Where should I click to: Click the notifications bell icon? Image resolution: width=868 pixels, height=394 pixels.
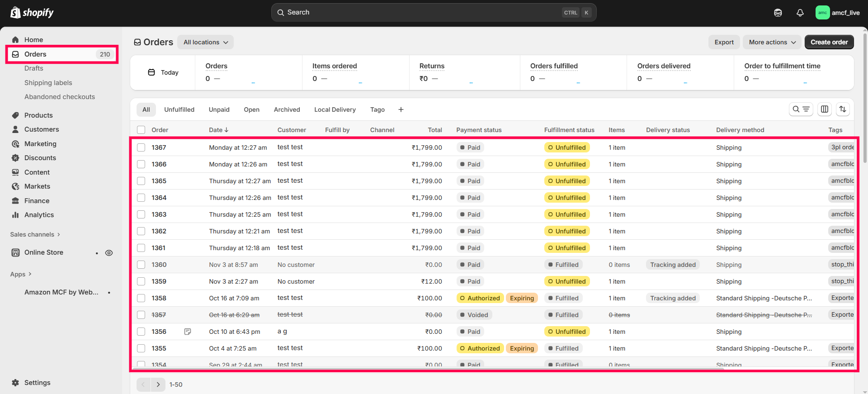[x=800, y=13]
